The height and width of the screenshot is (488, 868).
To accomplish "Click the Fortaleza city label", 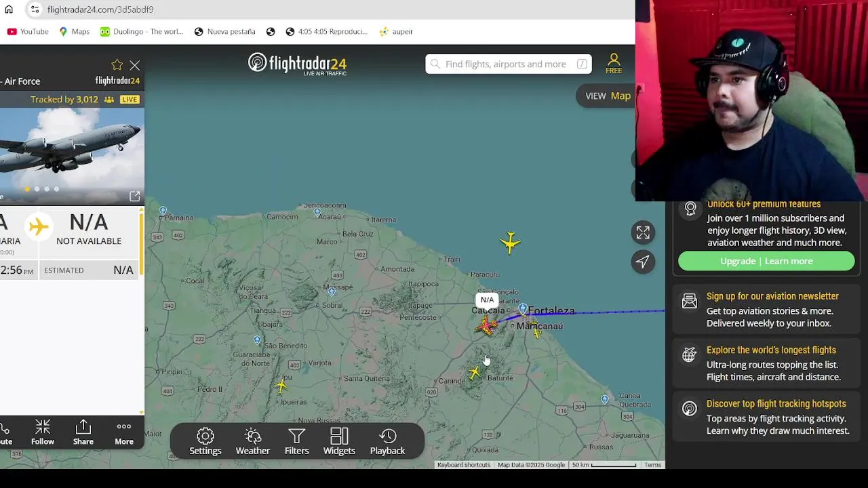I will pos(551,311).
